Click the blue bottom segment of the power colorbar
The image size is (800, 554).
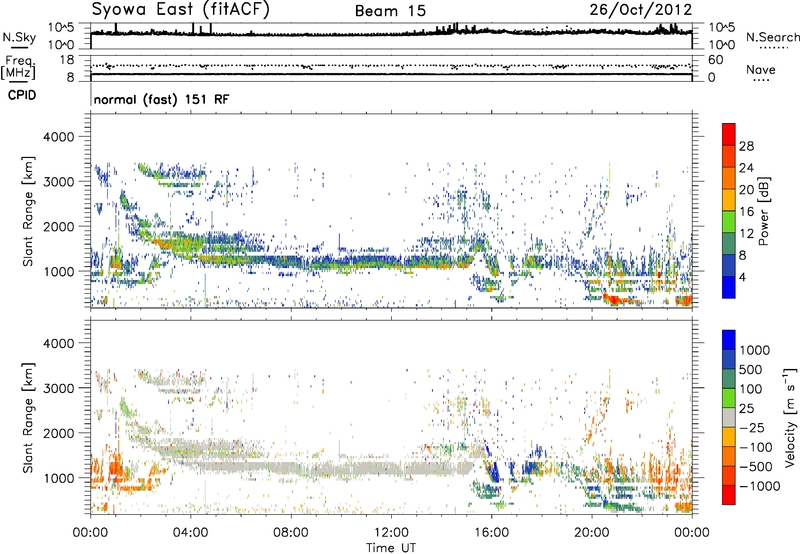click(x=729, y=287)
